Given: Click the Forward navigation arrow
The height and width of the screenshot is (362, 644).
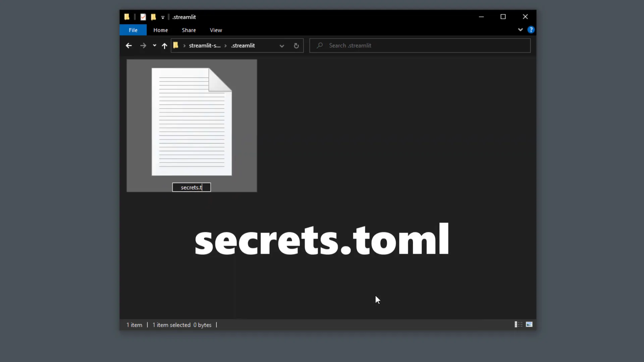Looking at the screenshot, I should 143,46.
